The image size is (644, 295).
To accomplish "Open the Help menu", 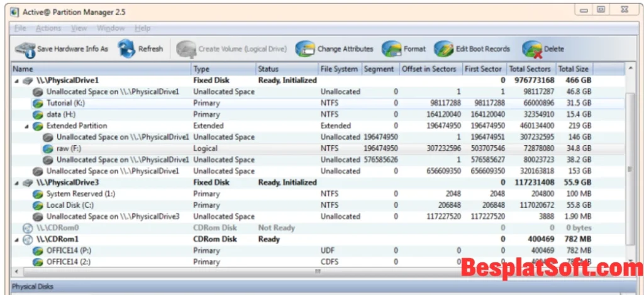I will [x=143, y=28].
